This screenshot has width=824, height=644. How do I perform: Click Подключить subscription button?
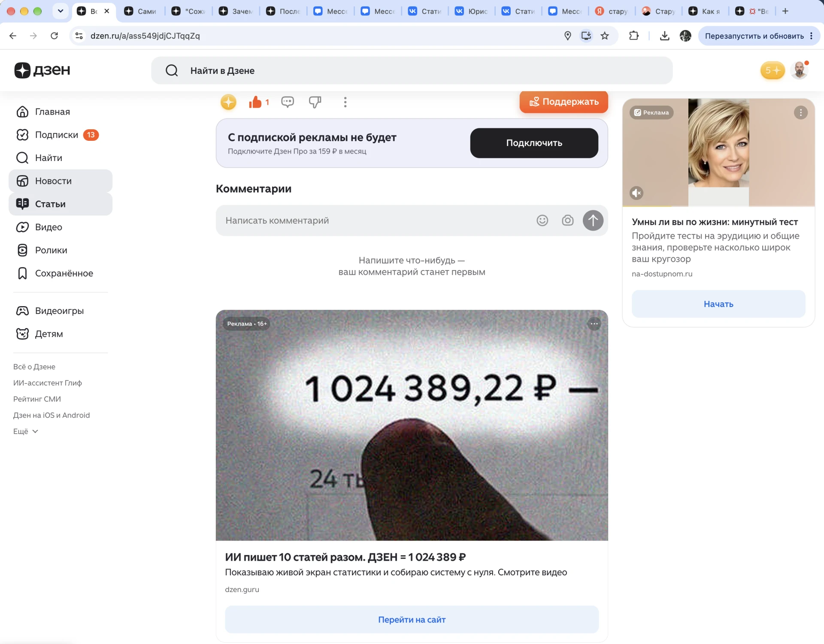pyautogui.click(x=534, y=143)
